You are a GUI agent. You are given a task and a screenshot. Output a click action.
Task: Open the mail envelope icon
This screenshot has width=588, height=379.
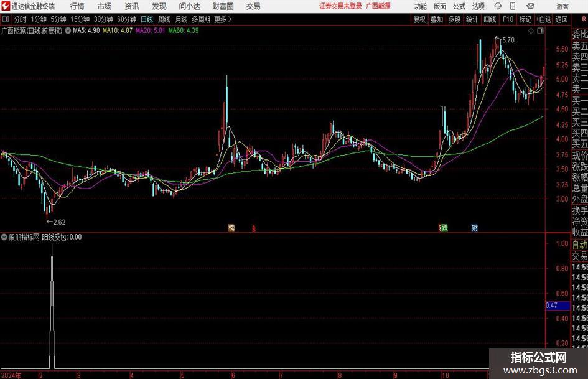(x=530, y=6)
